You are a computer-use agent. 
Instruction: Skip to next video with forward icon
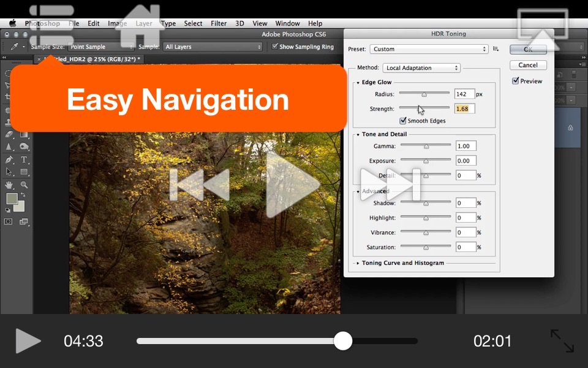390,185
